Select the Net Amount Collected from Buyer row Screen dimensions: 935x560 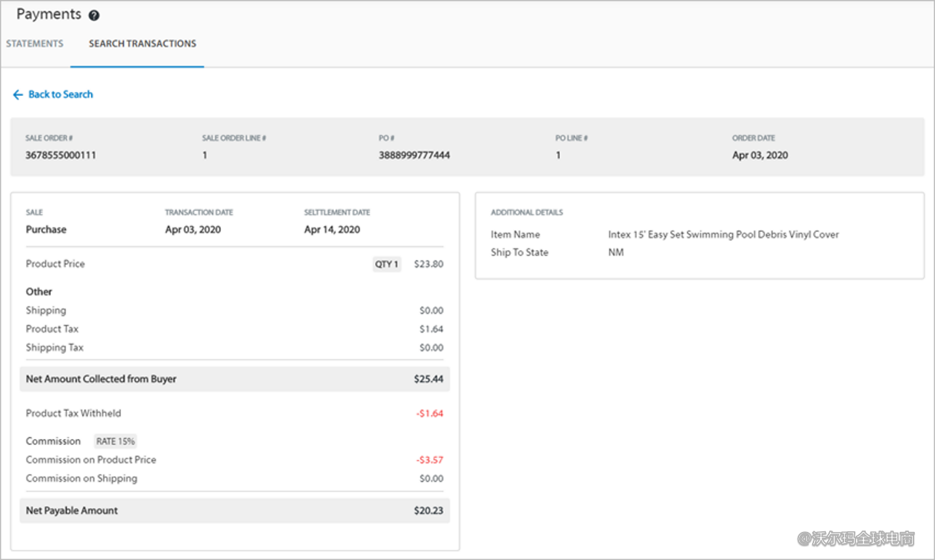point(101,379)
